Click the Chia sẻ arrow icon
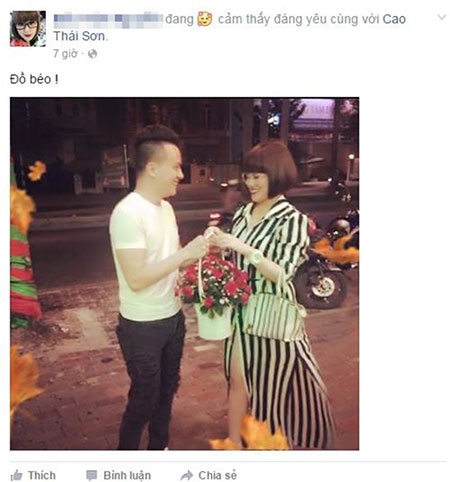 [187, 475]
